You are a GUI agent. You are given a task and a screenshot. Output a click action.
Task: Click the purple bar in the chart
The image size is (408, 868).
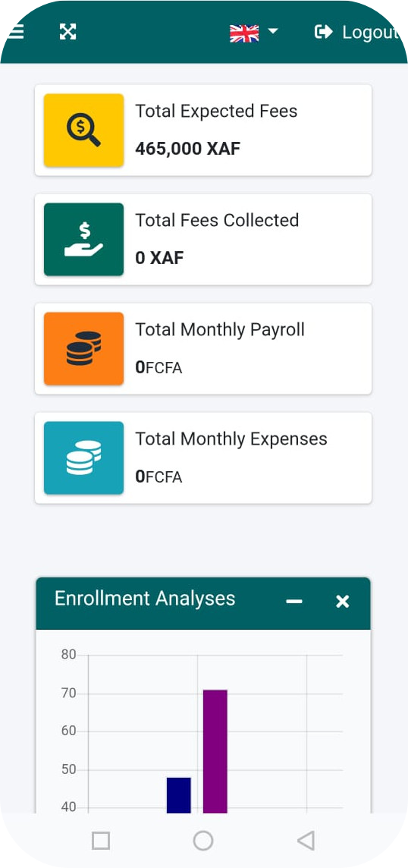[x=215, y=751]
